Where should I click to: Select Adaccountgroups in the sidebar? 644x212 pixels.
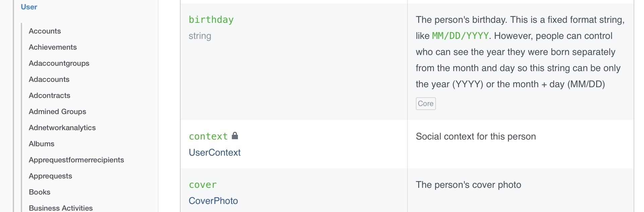coord(59,63)
